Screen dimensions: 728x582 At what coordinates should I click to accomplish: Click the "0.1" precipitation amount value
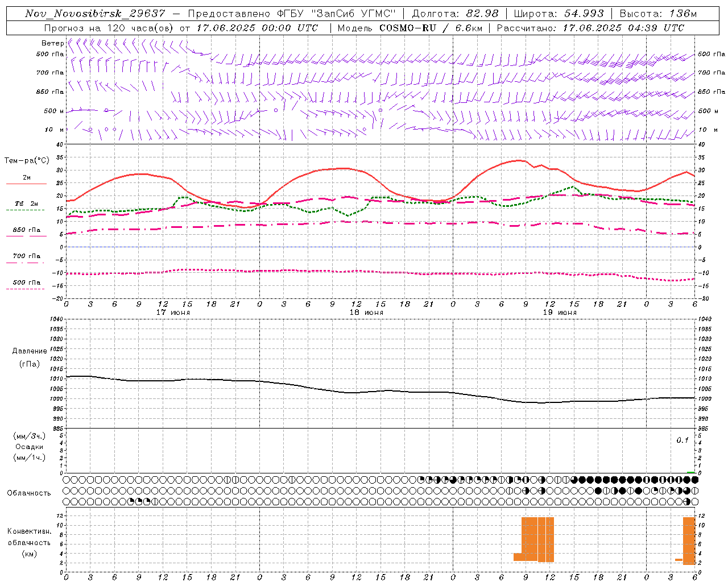[x=682, y=440]
